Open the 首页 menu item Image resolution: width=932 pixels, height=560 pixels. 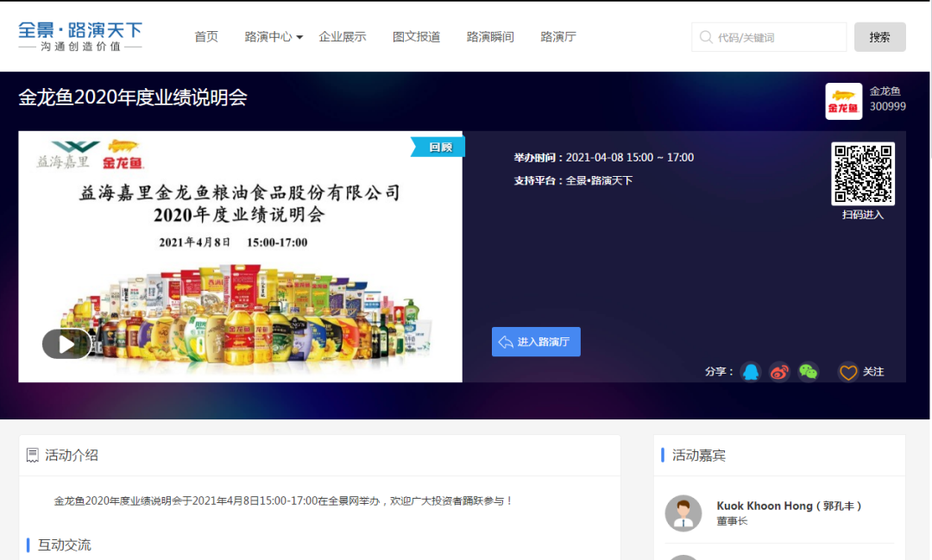[206, 37]
